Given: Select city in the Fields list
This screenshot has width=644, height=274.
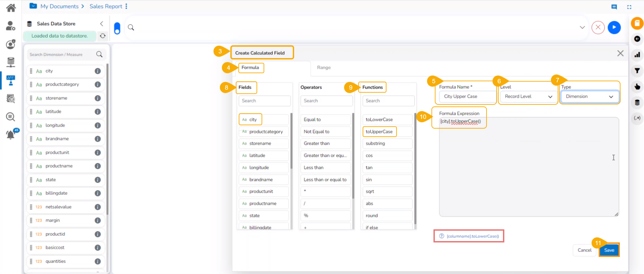Looking at the screenshot, I should tap(264, 120).
